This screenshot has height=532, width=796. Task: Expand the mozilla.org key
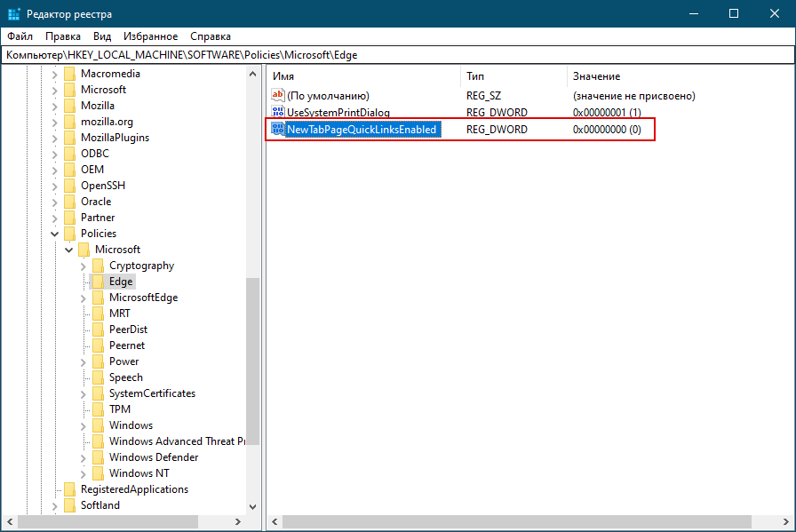pos(55,123)
